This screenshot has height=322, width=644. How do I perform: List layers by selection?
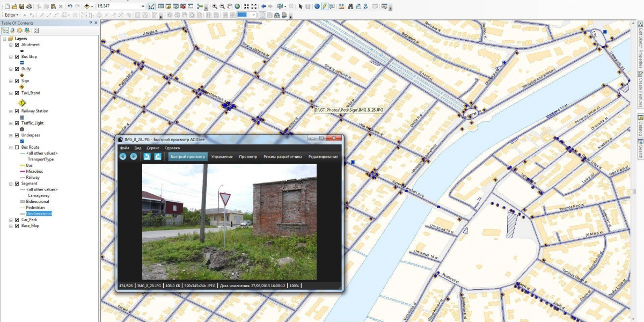[27, 30]
